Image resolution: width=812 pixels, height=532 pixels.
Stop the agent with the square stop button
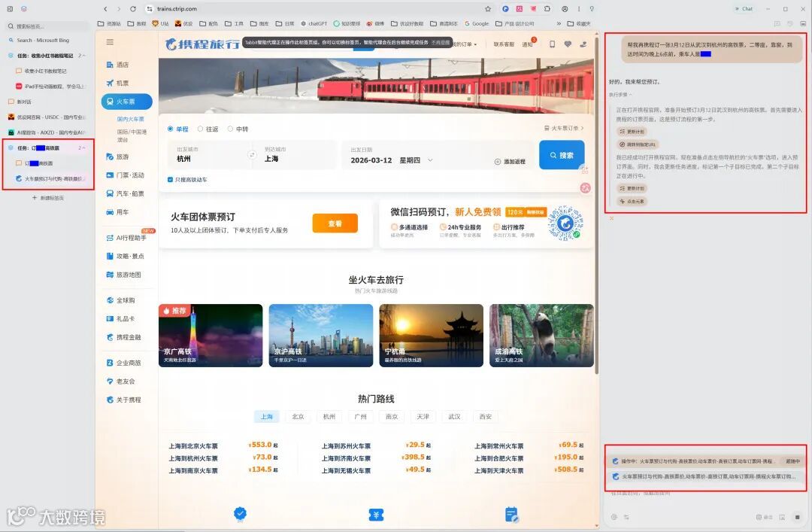click(x=797, y=517)
